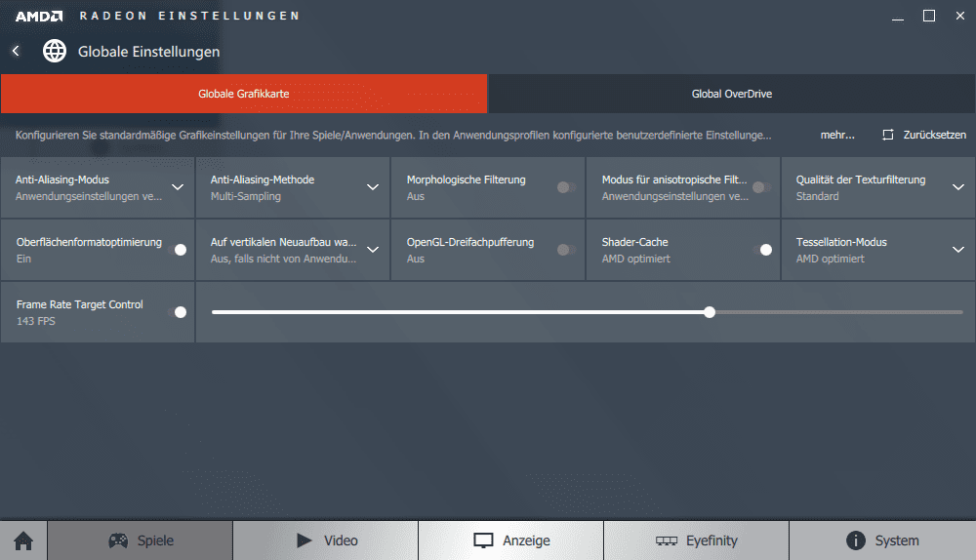
Task: Open the Video section label
Action: (x=341, y=540)
